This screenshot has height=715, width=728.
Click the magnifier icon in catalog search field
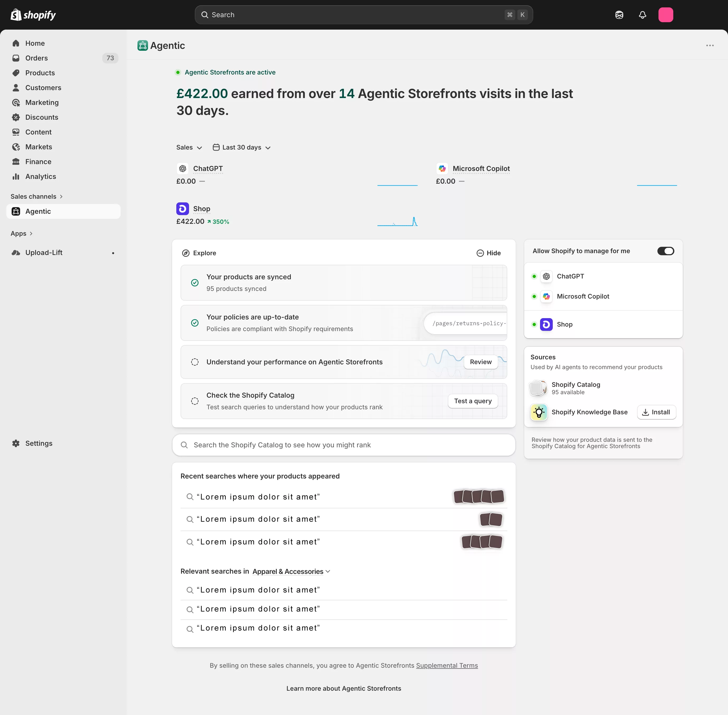point(184,445)
